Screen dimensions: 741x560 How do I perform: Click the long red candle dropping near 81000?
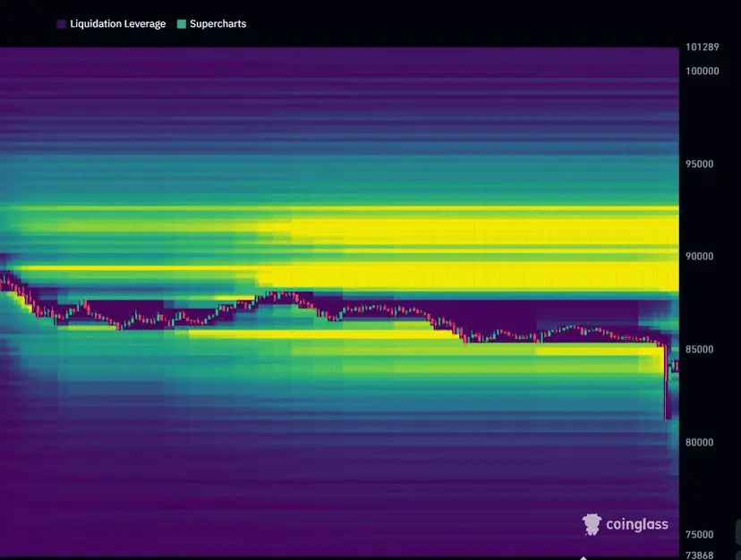pos(667,383)
